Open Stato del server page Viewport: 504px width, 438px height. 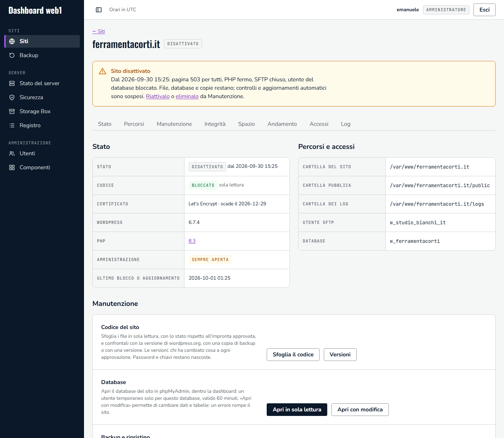pos(42,83)
